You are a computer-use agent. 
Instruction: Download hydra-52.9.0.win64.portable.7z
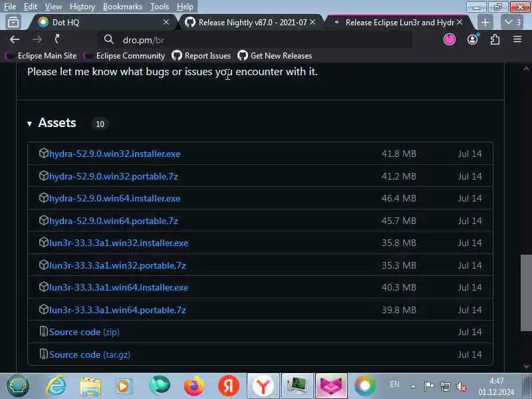tap(113, 221)
